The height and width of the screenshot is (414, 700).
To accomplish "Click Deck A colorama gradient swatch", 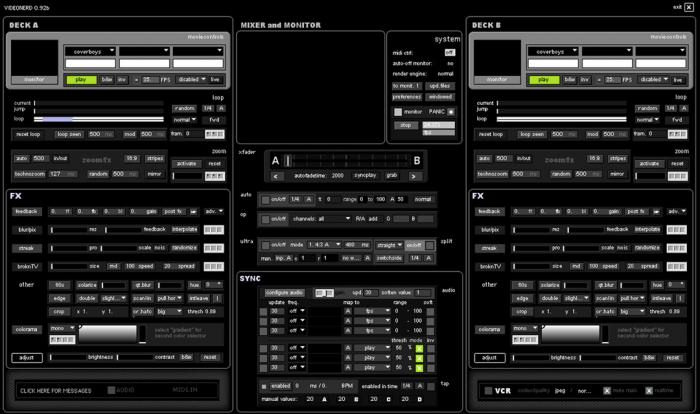I will [108, 334].
